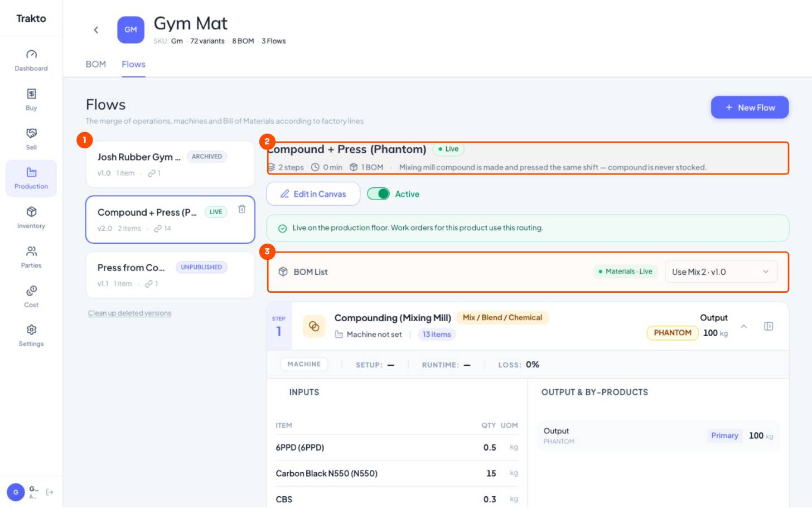The height and width of the screenshot is (508, 812).
Task: Click the Mix / Blend / Chemical tag
Action: (x=502, y=318)
